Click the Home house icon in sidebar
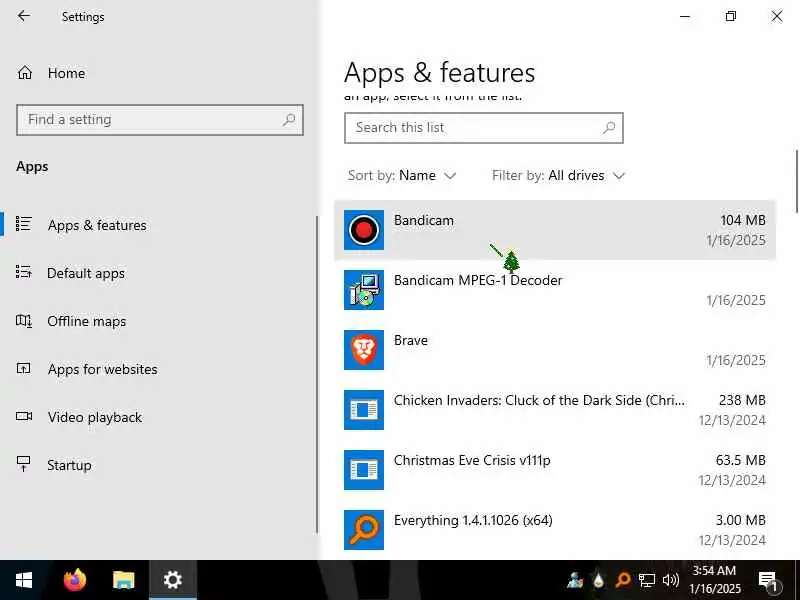The image size is (800, 600). tap(24, 73)
